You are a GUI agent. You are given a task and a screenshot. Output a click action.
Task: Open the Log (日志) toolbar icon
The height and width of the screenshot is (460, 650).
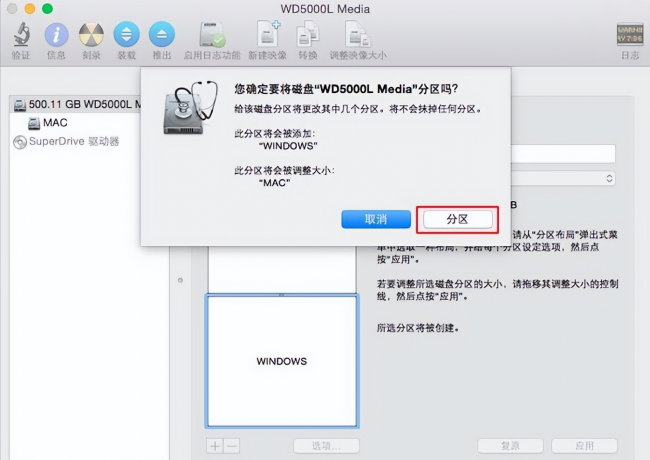(630, 34)
